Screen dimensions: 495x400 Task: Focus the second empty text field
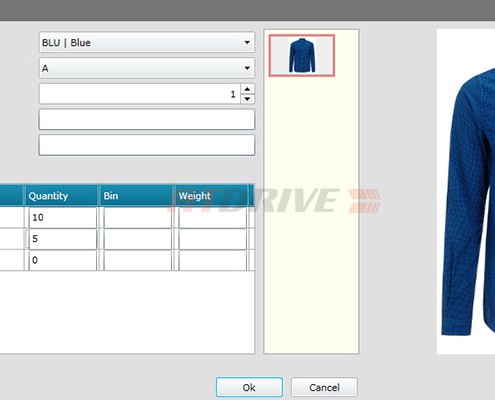point(147,145)
